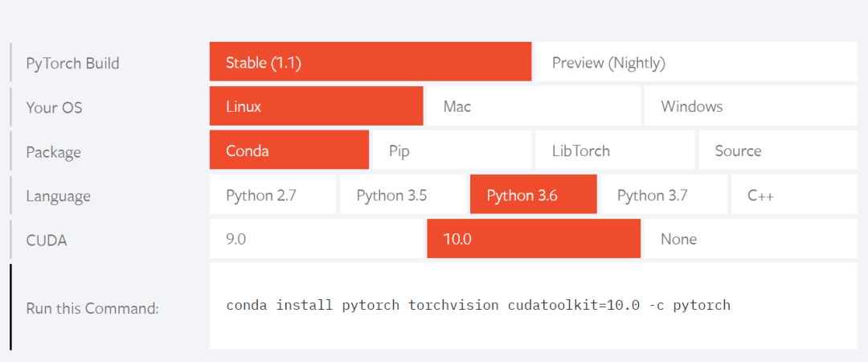Viewport: 868px width, 362px height.
Task: Select Source package option
Action: [x=778, y=150]
